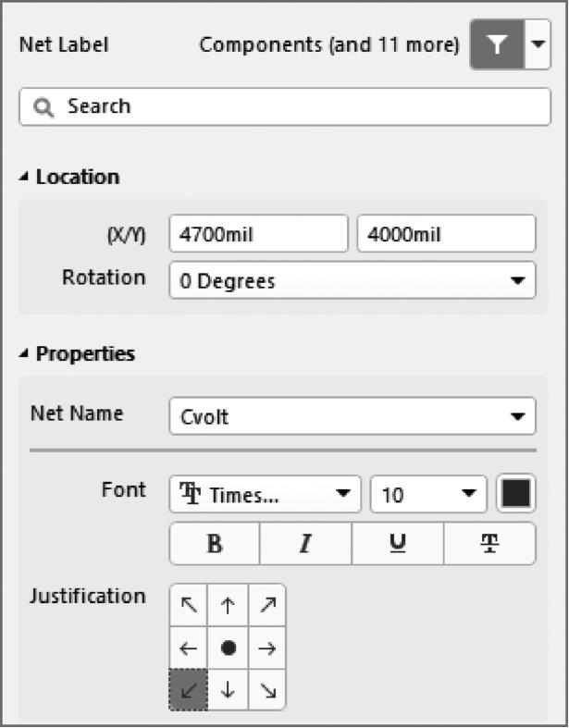The image size is (569, 728).
Task: Toggle Underline formatting
Action: [398, 543]
